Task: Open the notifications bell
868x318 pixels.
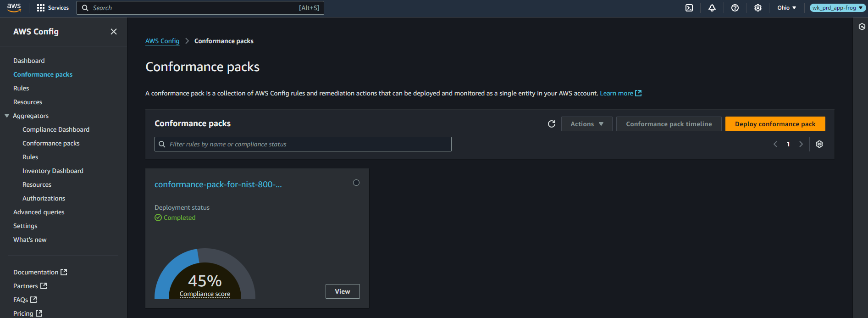Action: point(712,8)
